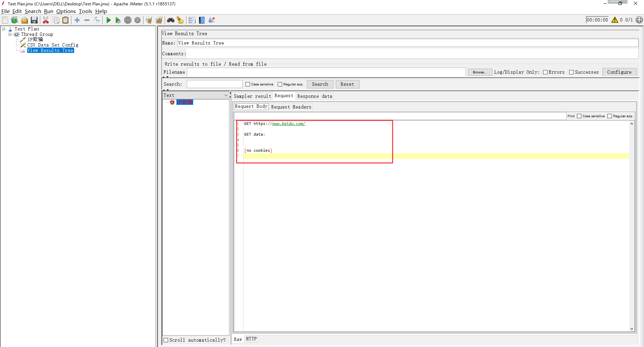Click the Stop sign icon
This screenshot has width=644, height=347.
128,20
